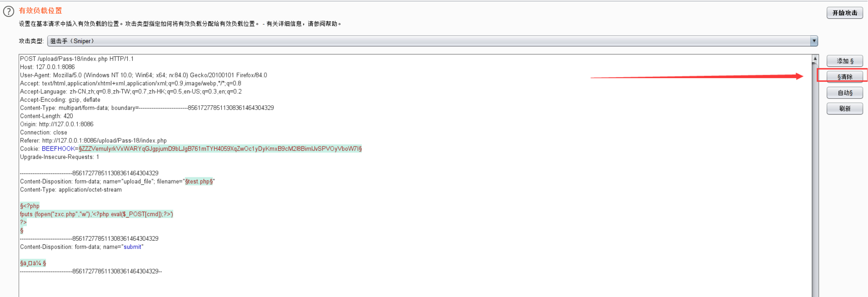
Task: Click the Content-Length: 420 line
Action: tap(46, 116)
